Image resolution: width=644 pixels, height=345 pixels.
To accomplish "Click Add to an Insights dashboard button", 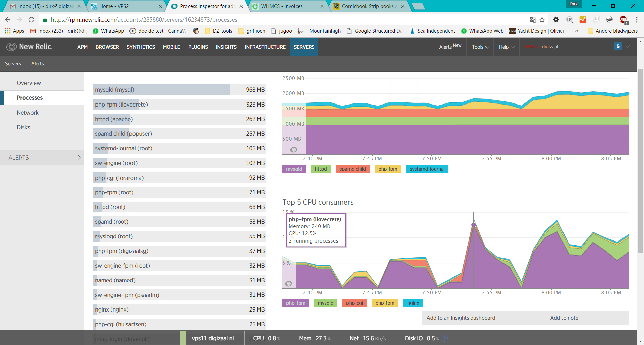I will click(484, 318).
